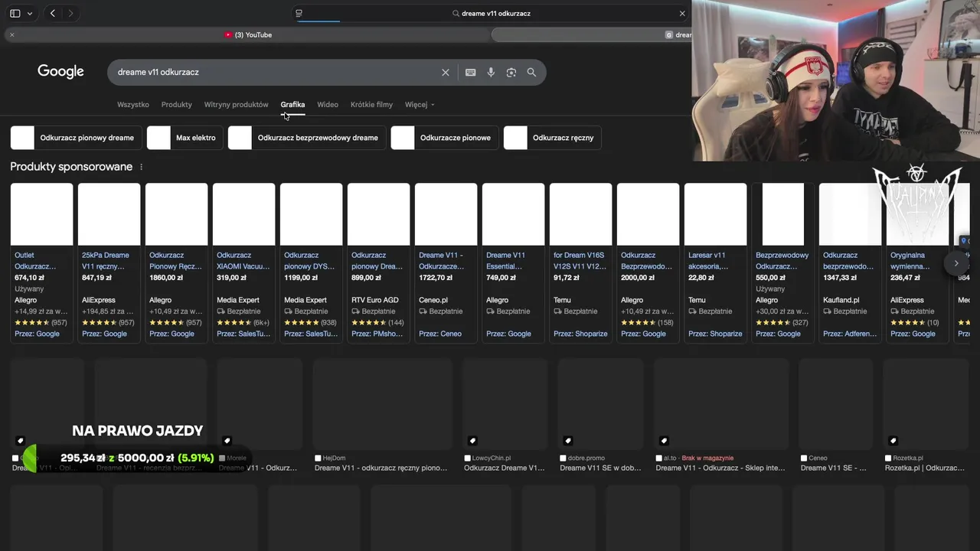
Task: Click the Google search text box
Action: pos(276,72)
